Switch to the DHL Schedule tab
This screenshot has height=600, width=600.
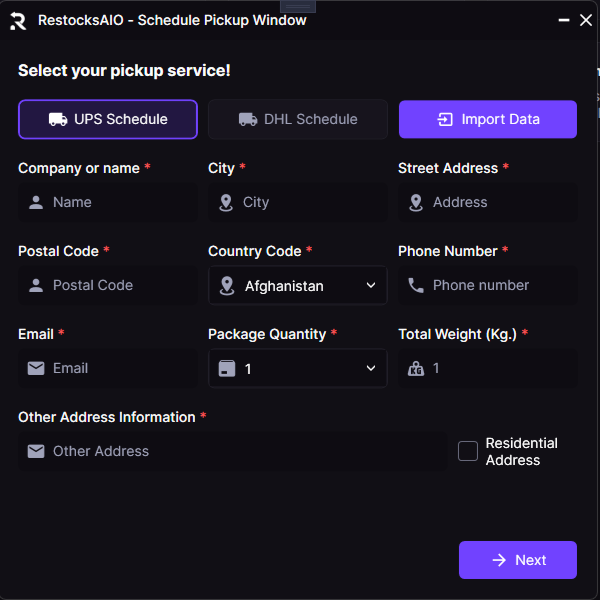(x=298, y=119)
